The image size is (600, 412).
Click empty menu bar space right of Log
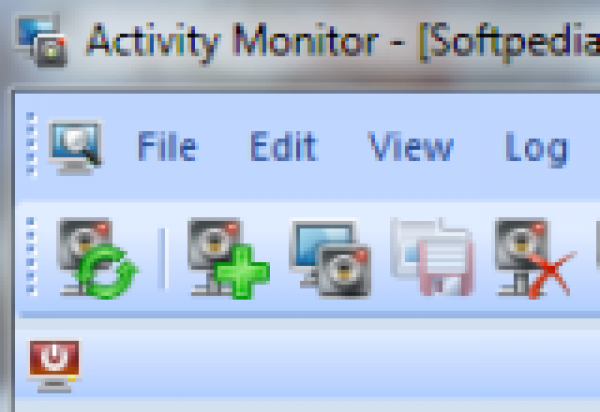pyautogui.click(x=586, y=147)
